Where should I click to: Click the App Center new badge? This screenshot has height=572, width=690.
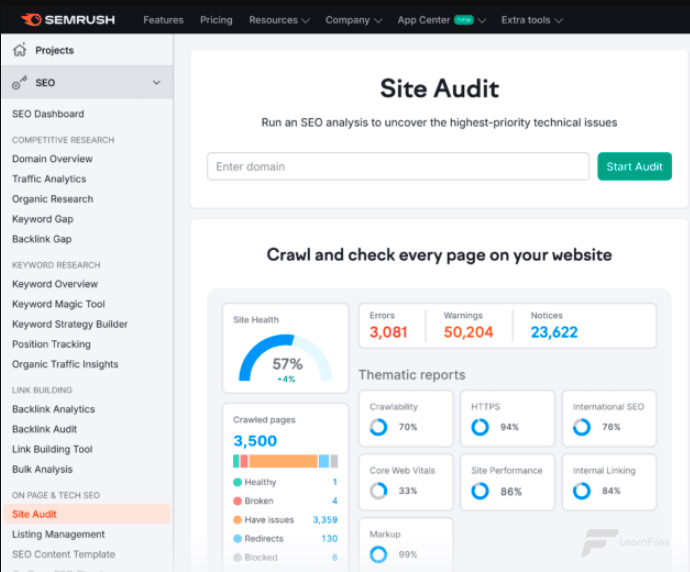[x=464, y=20]
